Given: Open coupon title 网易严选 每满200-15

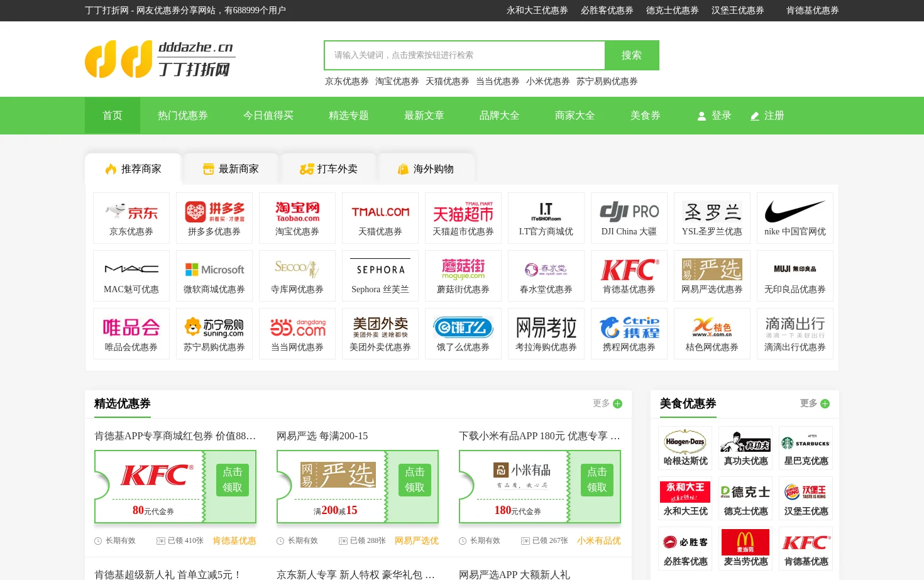Looking at the screenshot, I should [322, 435].
